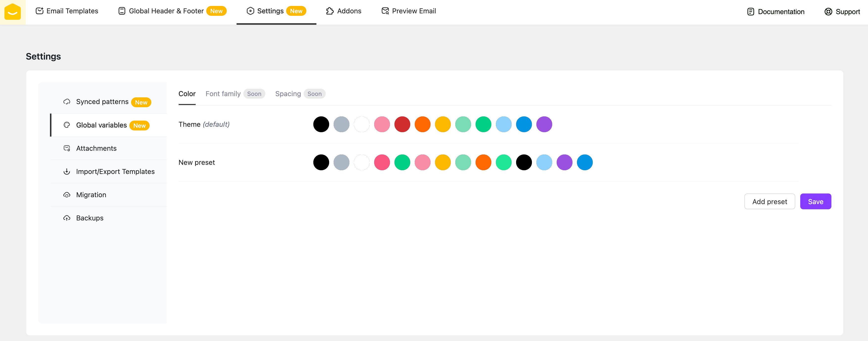868x341 pixels.
Task: Click the Add preset button
Action: click(769, 202)
